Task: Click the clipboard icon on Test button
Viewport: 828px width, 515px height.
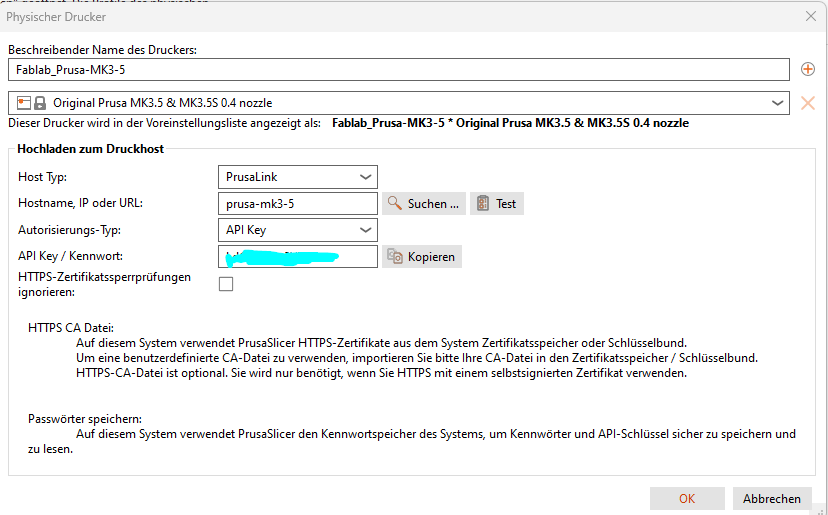Action: [482, 204]
